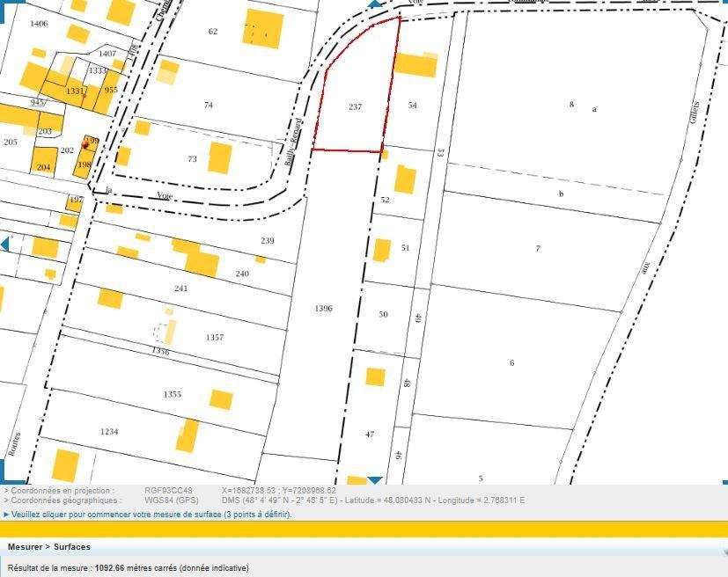728x577 pixels.
Task: Pan the map west with the left arrow
Action: 4,244
